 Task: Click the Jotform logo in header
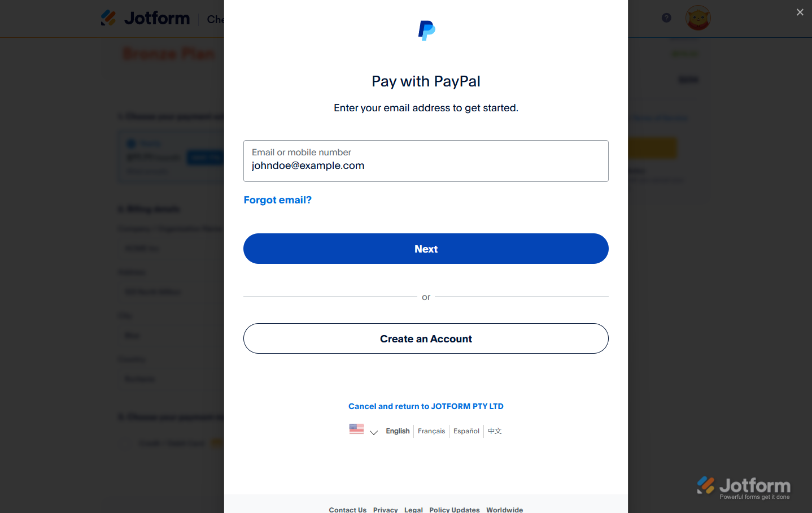click(146, 18)
